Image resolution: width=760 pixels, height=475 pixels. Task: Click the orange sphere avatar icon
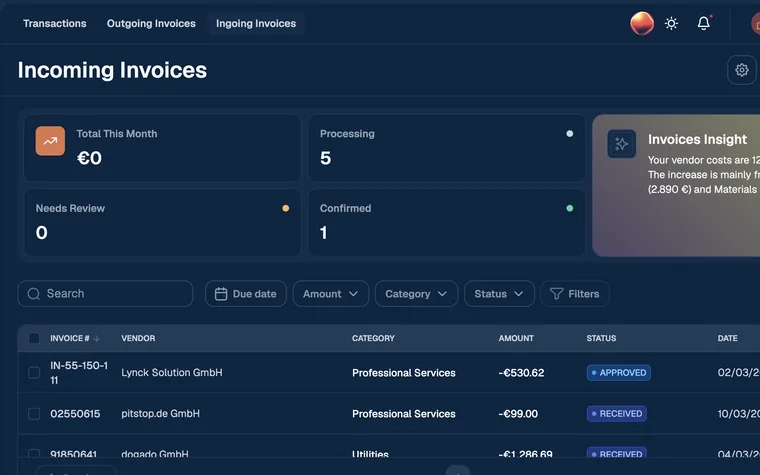point(642,23)
